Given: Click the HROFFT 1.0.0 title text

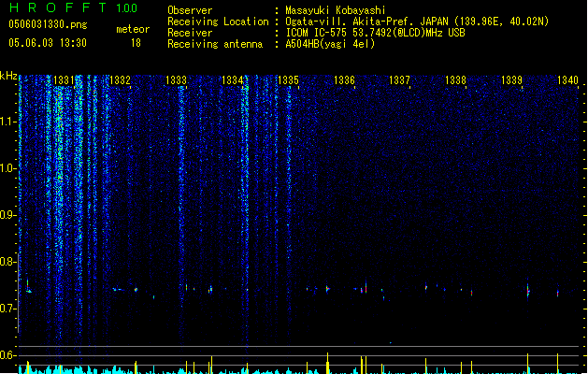Looking at the screenshot, I should [73, 7].
